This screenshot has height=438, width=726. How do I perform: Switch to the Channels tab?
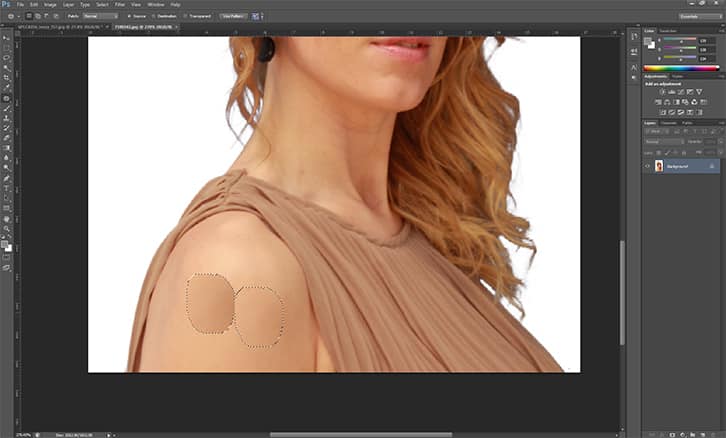pyautogui.click(x=669, y=123)
